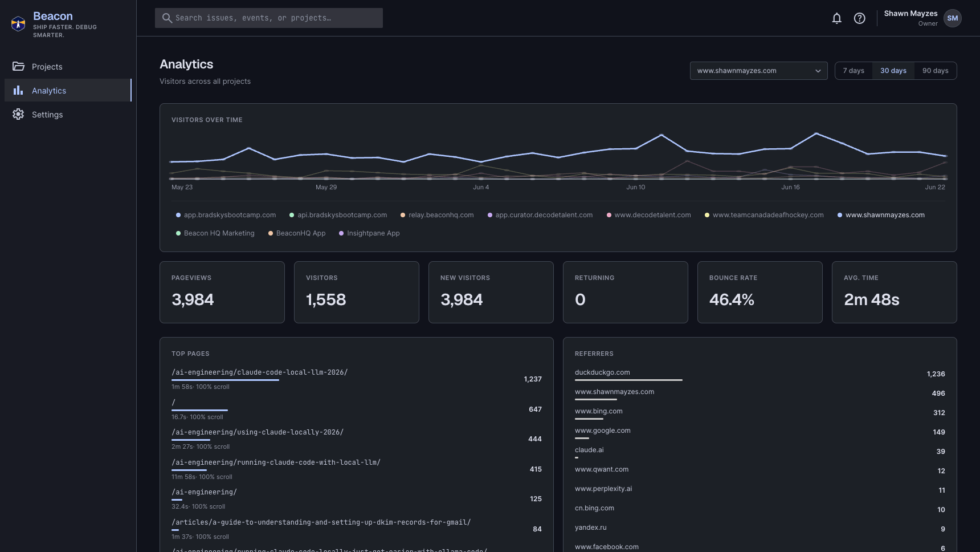The image size is (980, 552).
Task: Open Analytics in sidebar
Action: 68,90
